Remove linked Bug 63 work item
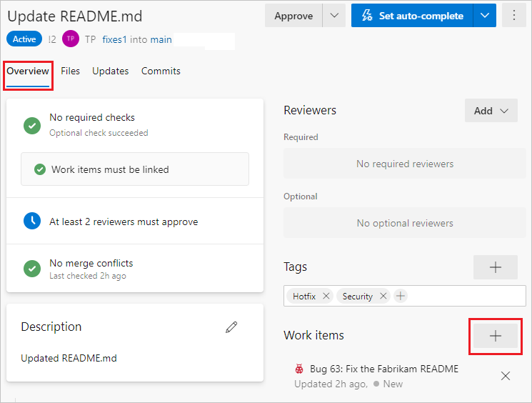 [506, 376]
